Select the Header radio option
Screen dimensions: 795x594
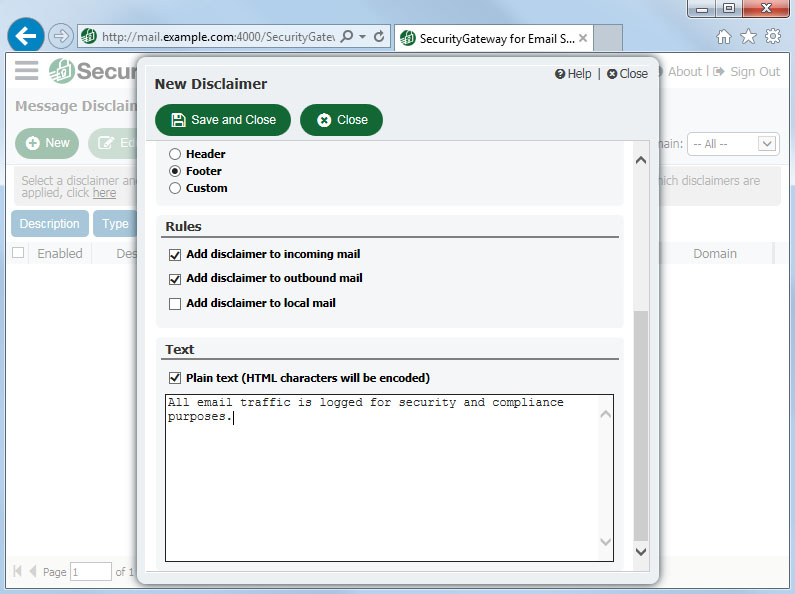175,154
